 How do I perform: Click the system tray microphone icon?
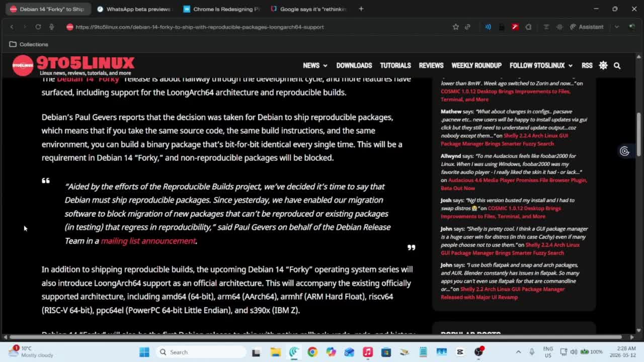coord(532,352)
